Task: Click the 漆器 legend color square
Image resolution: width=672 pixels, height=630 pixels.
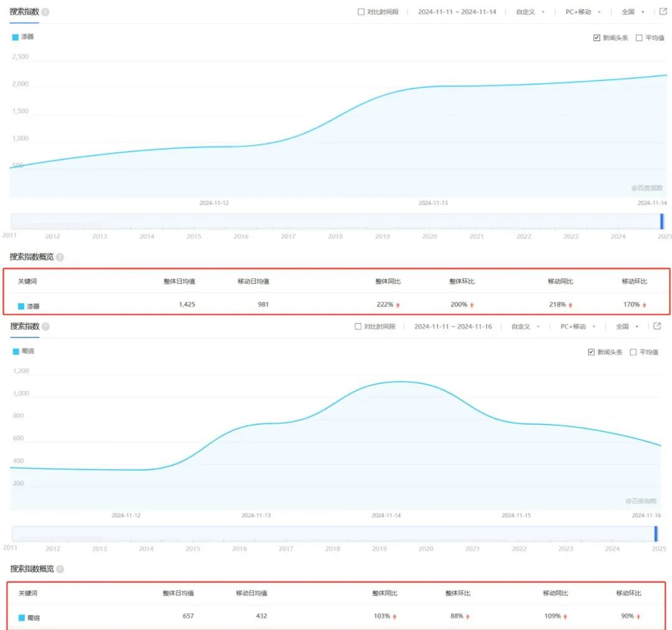Action: (16, 37)
